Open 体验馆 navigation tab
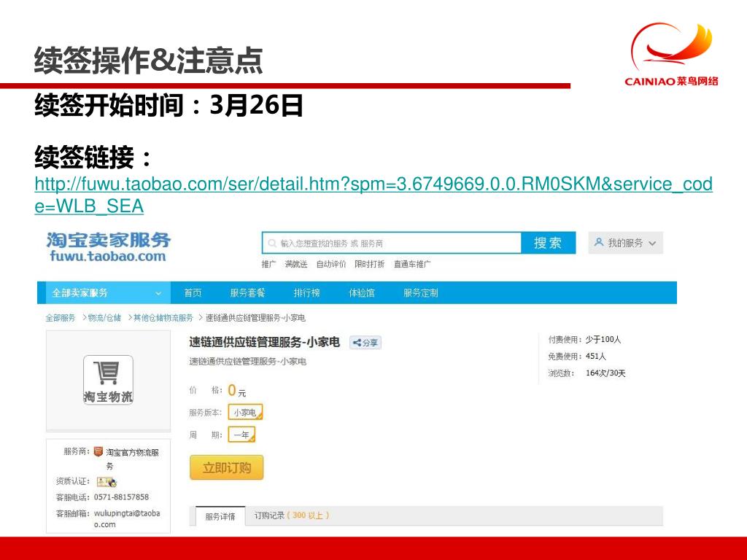 (362, 293)
